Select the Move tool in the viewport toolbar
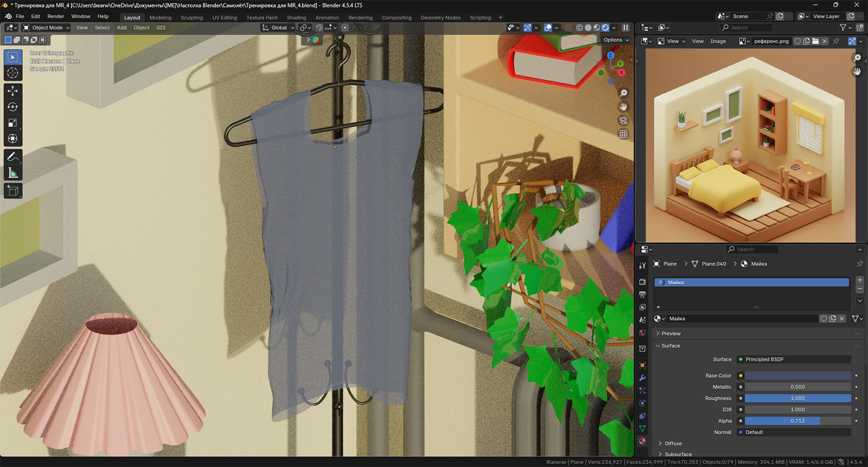Viewport: 868px width, 467px height. [12, 91]
